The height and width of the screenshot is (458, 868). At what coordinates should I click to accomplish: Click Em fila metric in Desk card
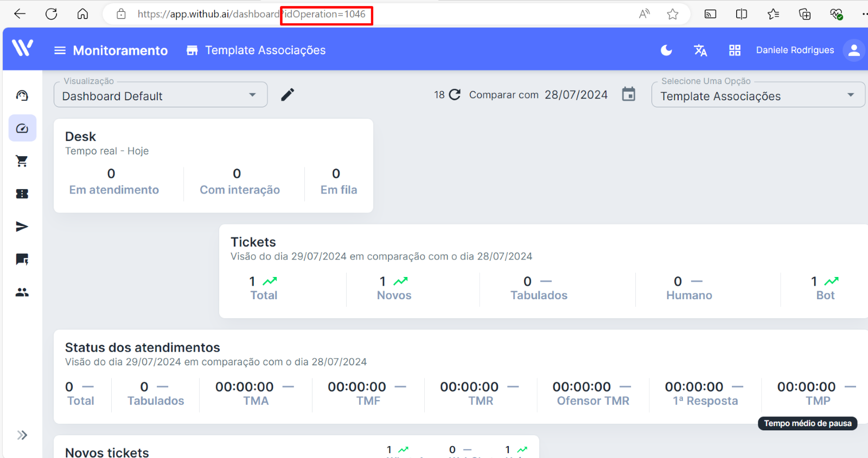pos(339,182)
